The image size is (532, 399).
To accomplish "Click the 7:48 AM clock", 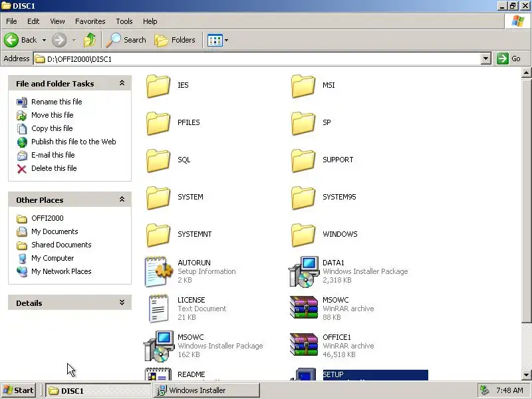I will click(x=509, y=390).
